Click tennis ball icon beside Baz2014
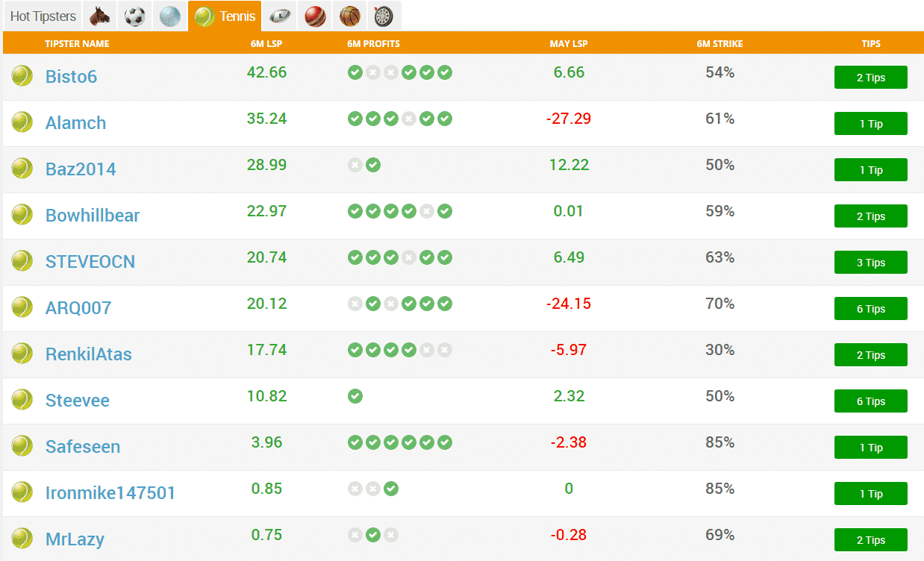Image resolution: width=924 pixels, height=561 pixels. click(x=22, y=169)
